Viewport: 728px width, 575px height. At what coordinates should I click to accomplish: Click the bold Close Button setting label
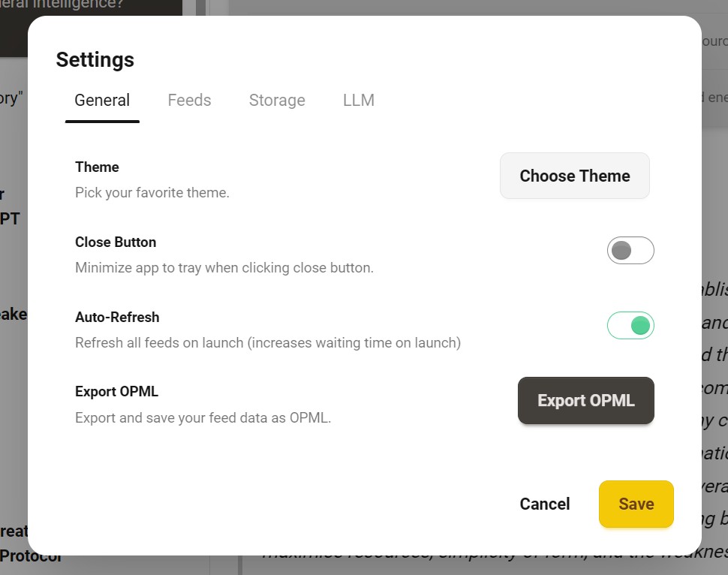click(116, 242)
